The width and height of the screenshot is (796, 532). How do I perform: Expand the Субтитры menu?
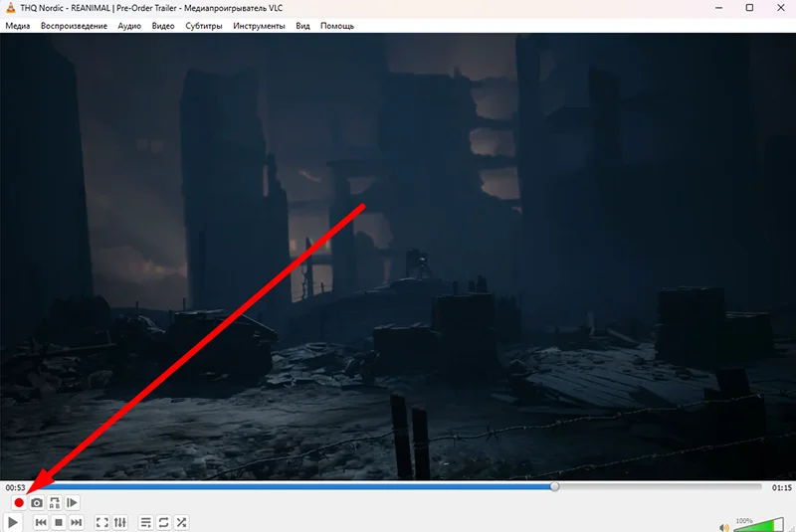coord(204,26)
